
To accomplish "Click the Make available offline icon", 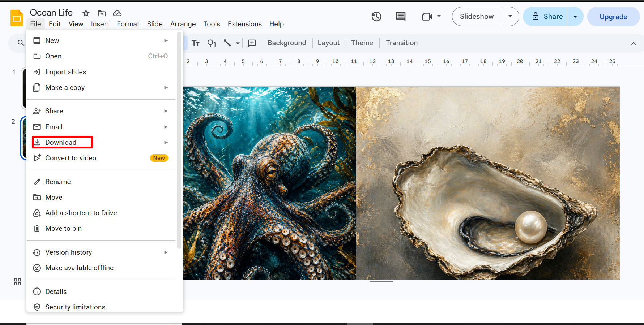I will pyautogui.click(x=37, y=268).
